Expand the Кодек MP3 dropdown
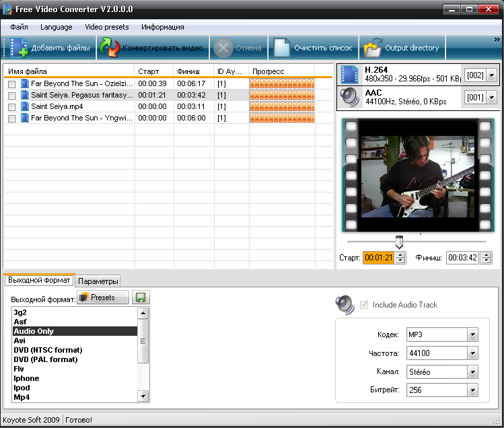The height and width of the screenshot is (428, 504). click(472, 334)
